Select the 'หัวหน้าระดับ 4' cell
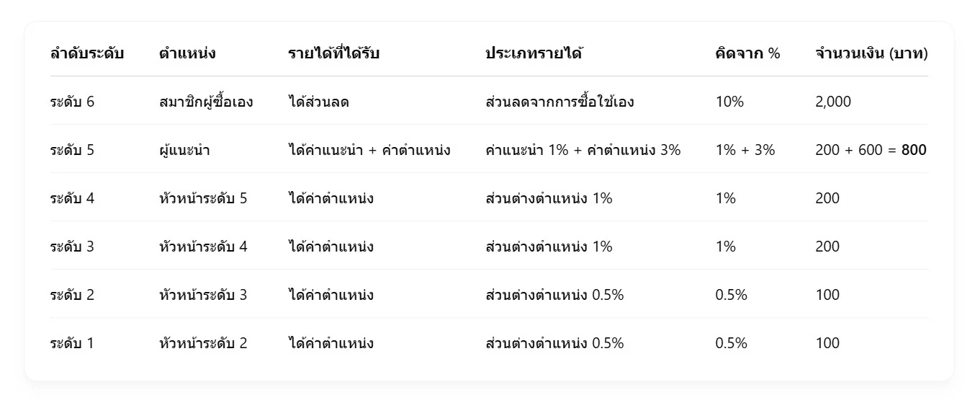This screenshot has width=980, height=408. pyautogui.click(x=203, y=247)
